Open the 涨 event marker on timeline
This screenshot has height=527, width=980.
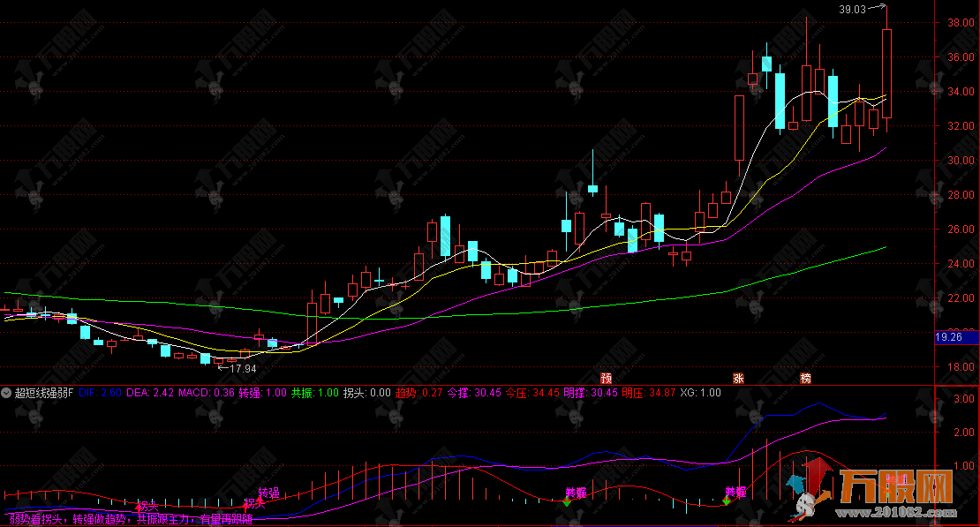tap(739, 378)
